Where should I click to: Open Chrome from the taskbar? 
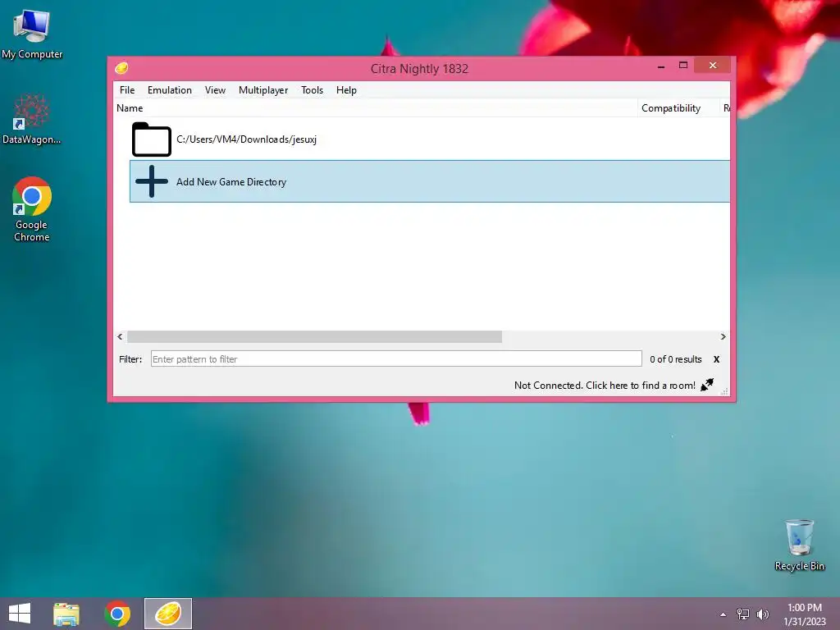(x=117, y=614)
